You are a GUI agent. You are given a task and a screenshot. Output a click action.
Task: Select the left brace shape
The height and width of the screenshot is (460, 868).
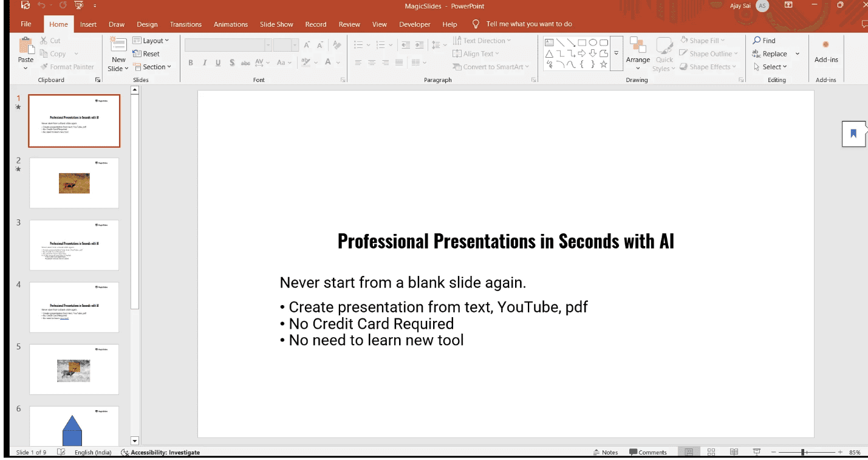click(x=581, y=64)
